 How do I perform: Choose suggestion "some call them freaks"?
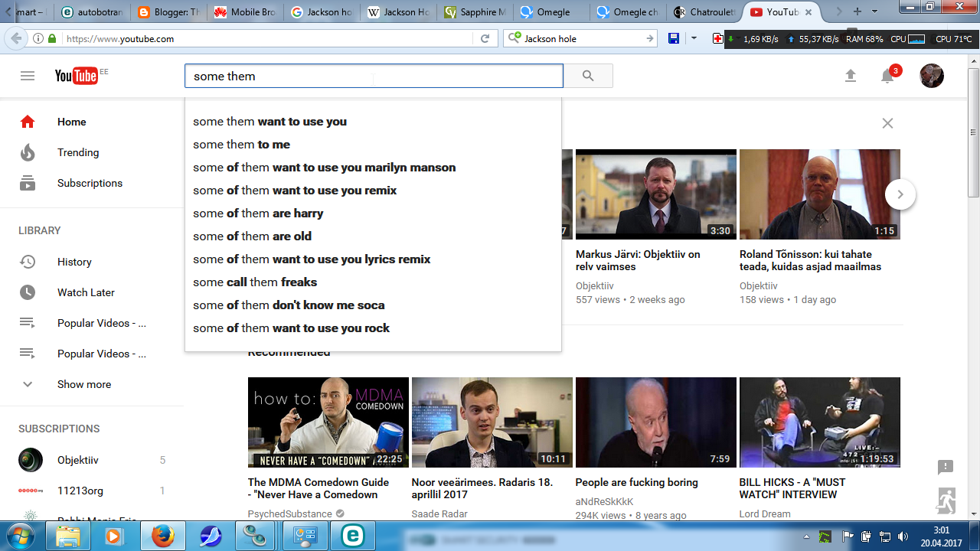tap(255, 282)
